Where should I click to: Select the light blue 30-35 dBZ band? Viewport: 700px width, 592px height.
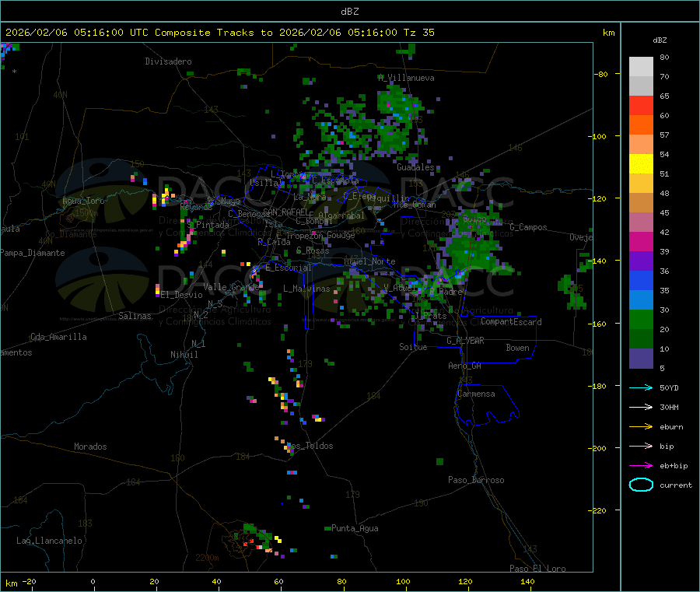(x=641, y=300)
